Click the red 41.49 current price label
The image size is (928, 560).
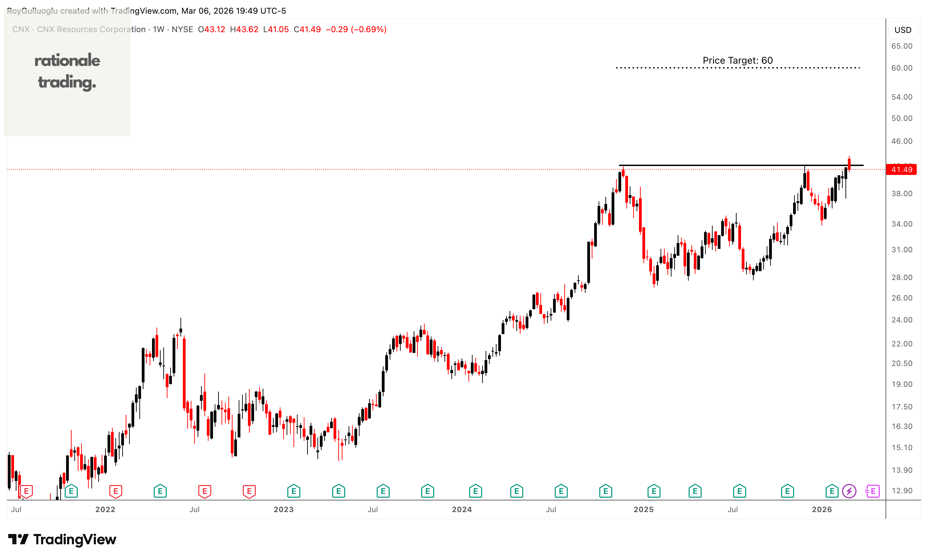(901, 169)
